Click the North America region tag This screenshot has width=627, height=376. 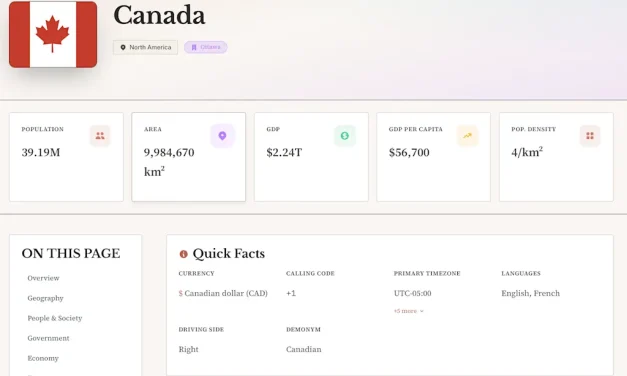[x=145, y=47]
